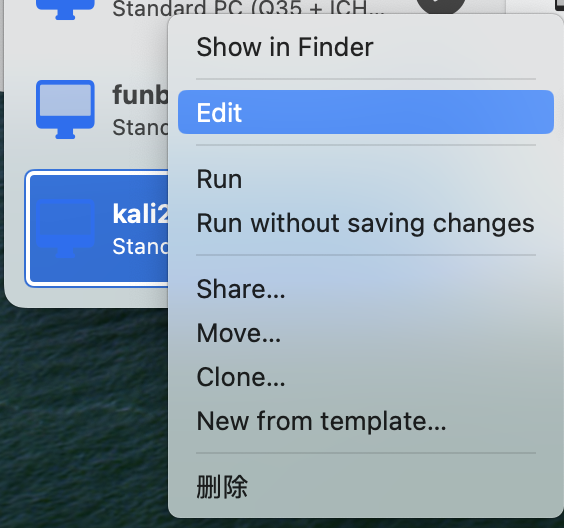This screenshot has width=564, height=528.
Task: Click the Stand subtitle under kali2
Action: pos(140,246)
